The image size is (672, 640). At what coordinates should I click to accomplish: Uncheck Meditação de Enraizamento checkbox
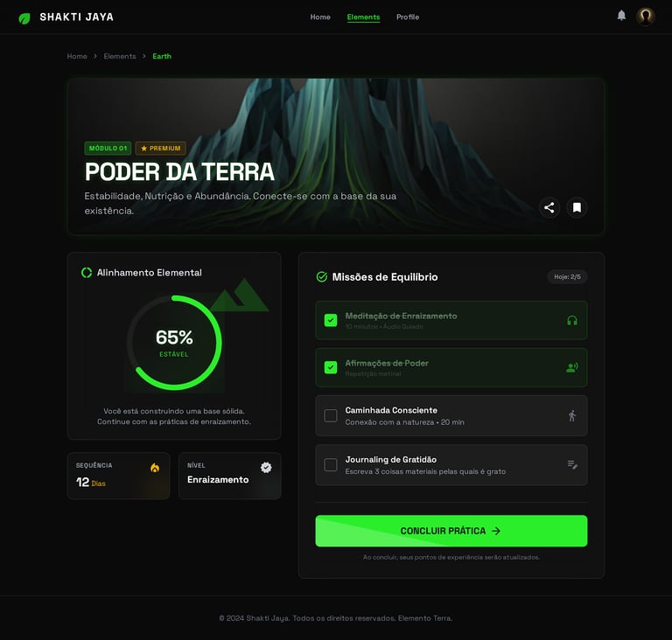[331, 320]
